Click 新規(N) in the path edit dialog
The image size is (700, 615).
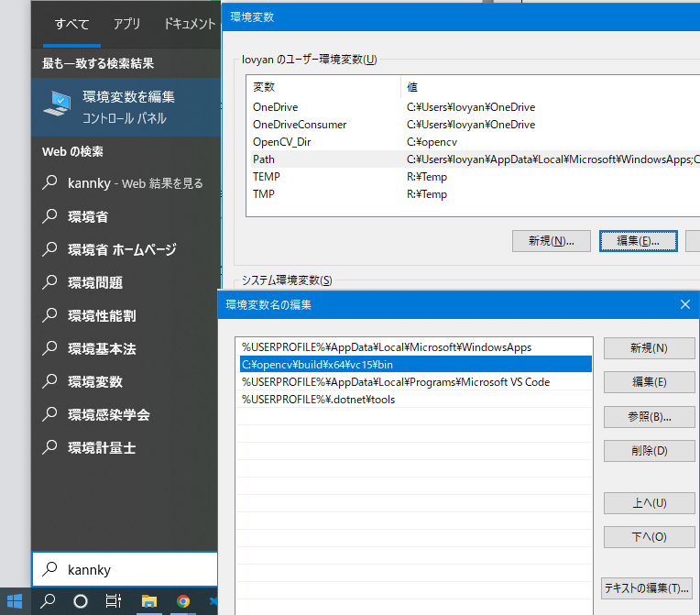[649, 348]
